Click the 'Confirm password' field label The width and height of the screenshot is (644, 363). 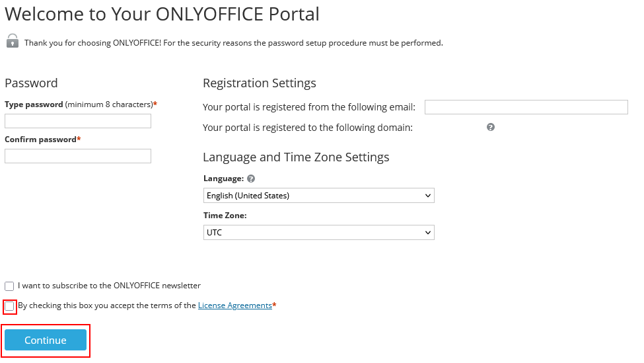[x=41, y=140]
